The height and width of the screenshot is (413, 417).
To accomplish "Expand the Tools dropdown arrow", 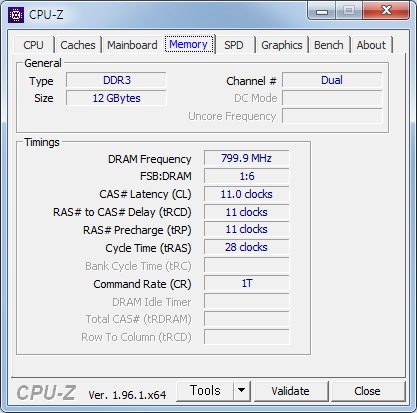I will pyautogui.click(x=242, y=391).
